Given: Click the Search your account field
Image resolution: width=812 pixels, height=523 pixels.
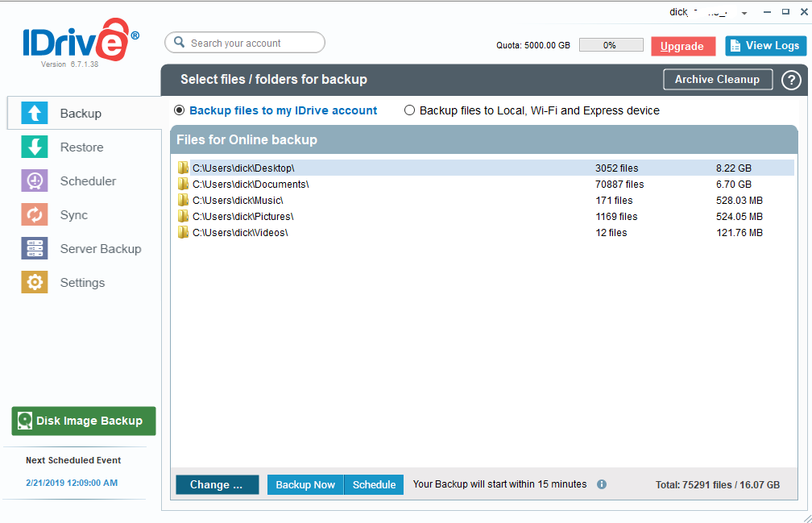Looking at the screenshot, I should click(244, 43).
